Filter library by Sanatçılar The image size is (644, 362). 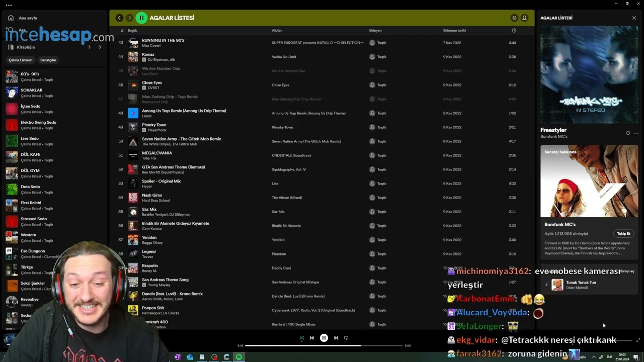[x=48, y=60]
